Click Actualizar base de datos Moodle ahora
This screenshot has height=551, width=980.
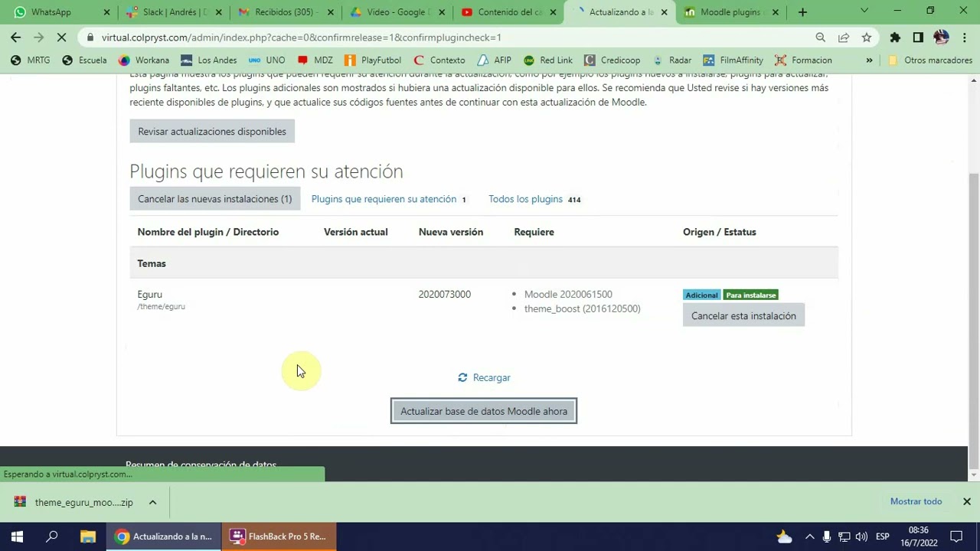pos(484,411)
